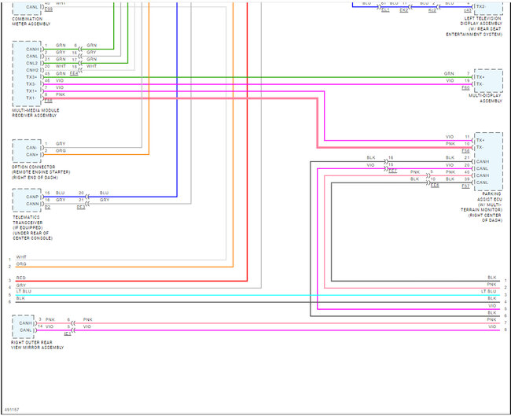511x420 pixels.
Task: Click the CNH2 pin label
Action: [32, 70]
